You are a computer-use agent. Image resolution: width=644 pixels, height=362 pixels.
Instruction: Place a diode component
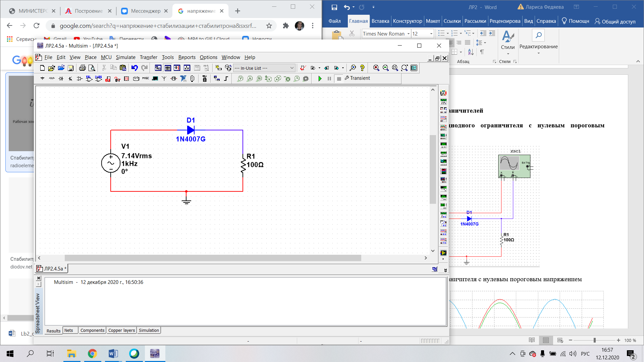[61, 78]
